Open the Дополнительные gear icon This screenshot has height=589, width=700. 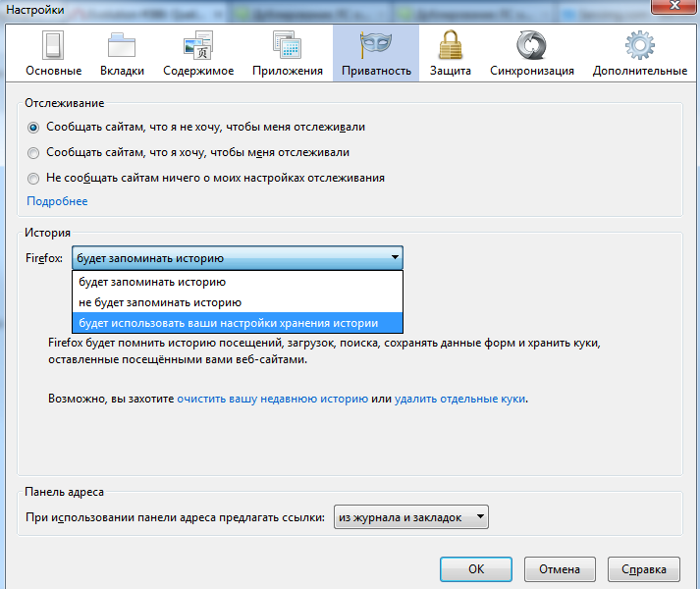click(x=640, y=45)
